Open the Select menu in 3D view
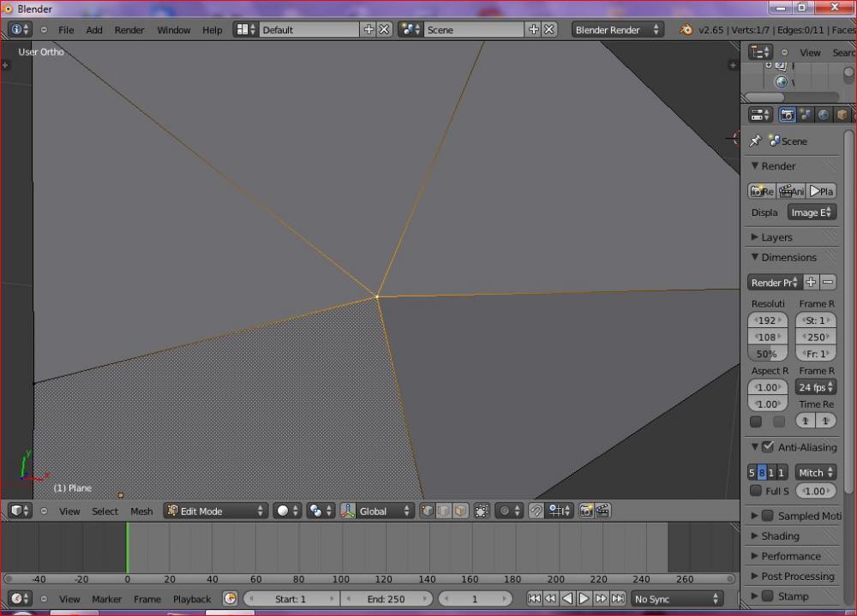The width and height of the screenshot is (857, 616). (x=105, y=511)
